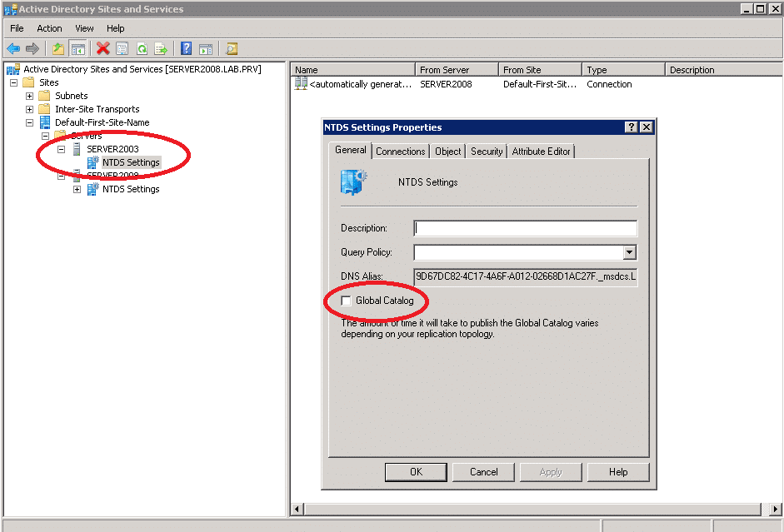Click the Cancel button
Viewport: 784px width, 532px height.
point(483,472)
